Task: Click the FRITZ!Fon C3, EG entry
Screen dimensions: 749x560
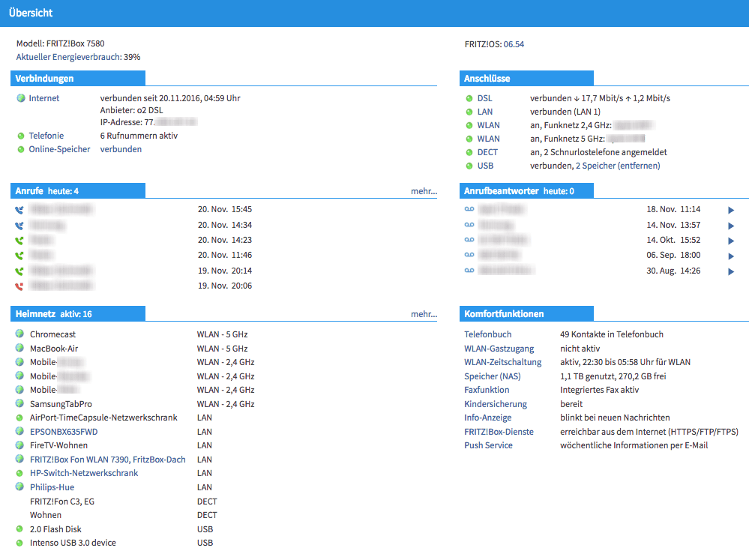Action: 62,502
